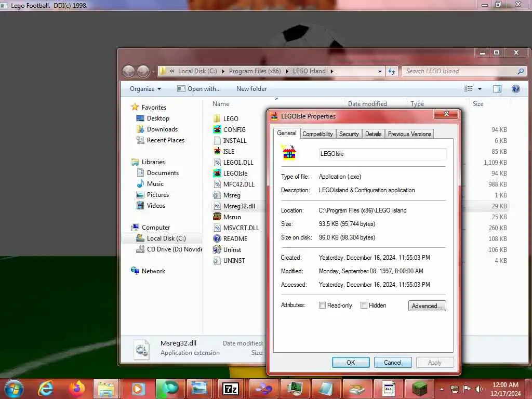Click the Explorer back navigation arrow

(129, 71)
